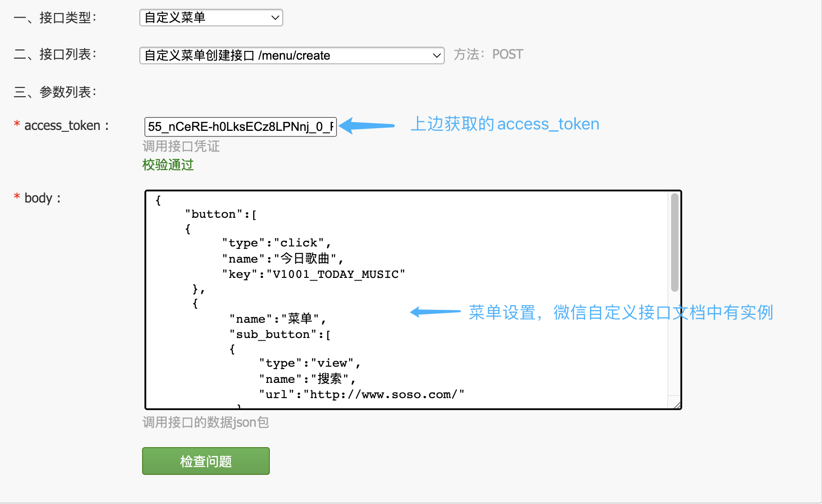Viewport: 822px width, 504px height.
Task: Click the "button":[ line in body
Action: pos(221,214)
